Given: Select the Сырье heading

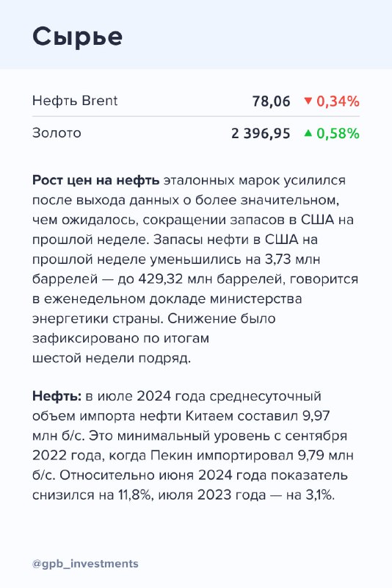Looking at the screenshot, I should pos(78,37).
